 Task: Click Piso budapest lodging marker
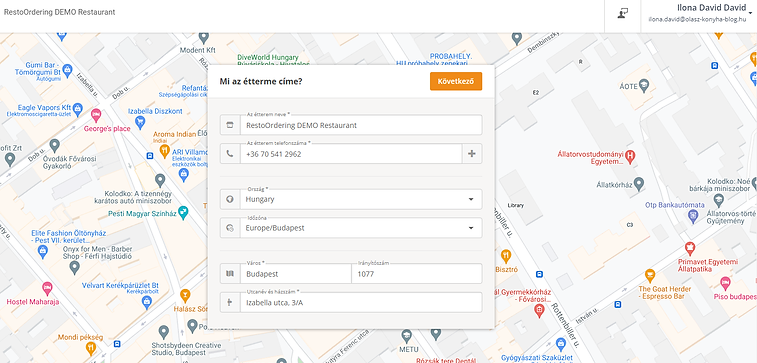point(725,283)
